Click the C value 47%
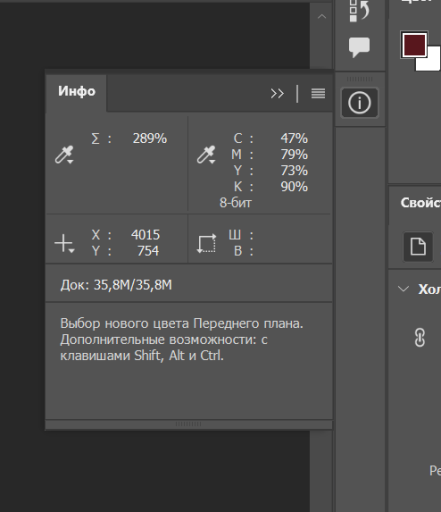 [x=294, y=138]
